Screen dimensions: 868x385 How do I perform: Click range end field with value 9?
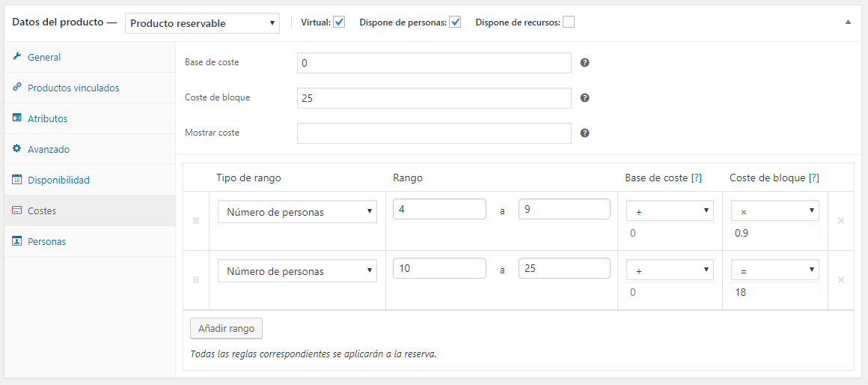pos(565,210)
